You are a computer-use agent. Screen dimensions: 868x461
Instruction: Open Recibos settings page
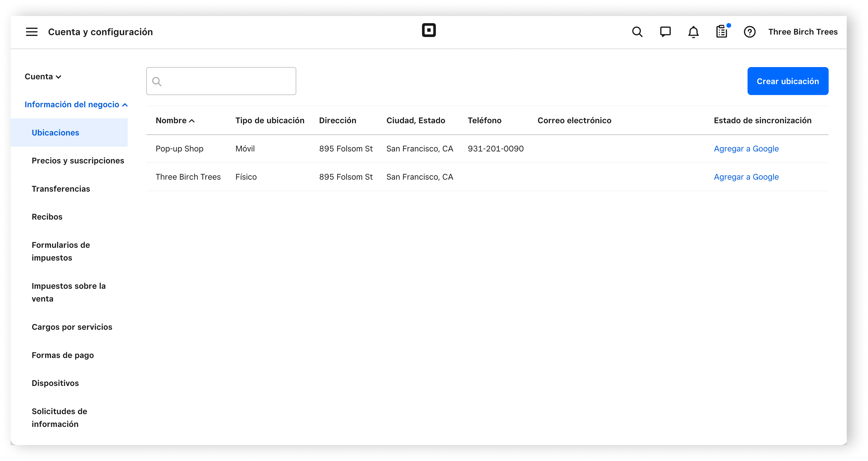tap(47, 217)
